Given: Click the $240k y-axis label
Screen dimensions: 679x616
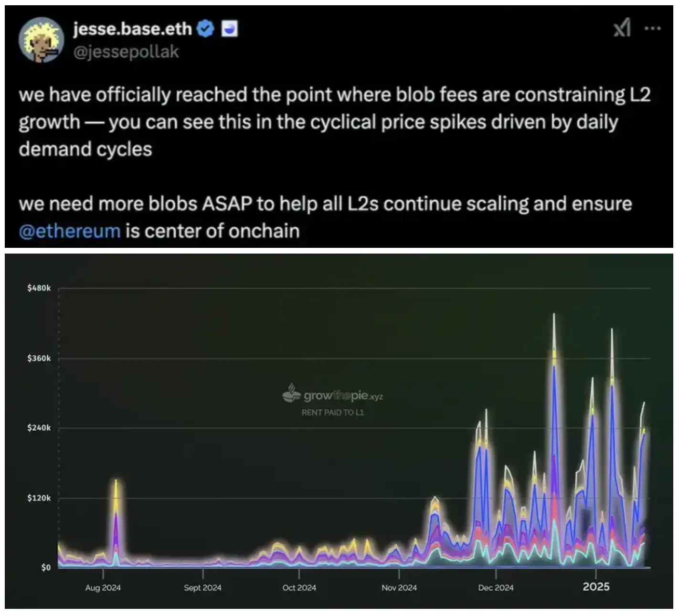Looking at the screenshot, I should click(x=39, y=428).
